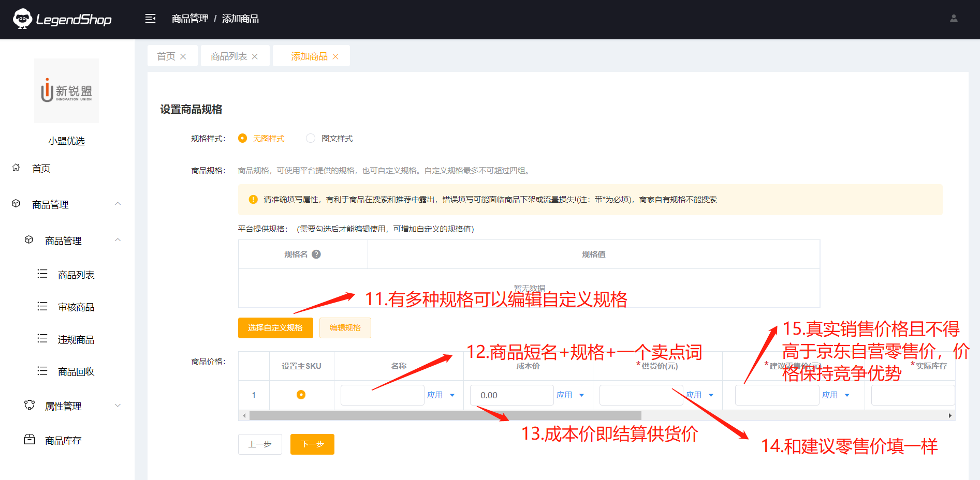The height and width of the screenshot is (480, 980).
Task: Click the help icon beside 规格名
Action: pyautogui.click(x=316, y=254)
